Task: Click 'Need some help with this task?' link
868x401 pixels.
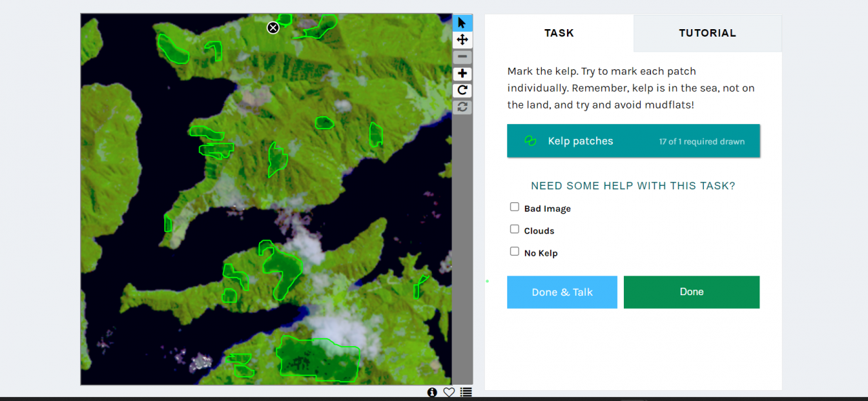Action: (x=633, y=186)
